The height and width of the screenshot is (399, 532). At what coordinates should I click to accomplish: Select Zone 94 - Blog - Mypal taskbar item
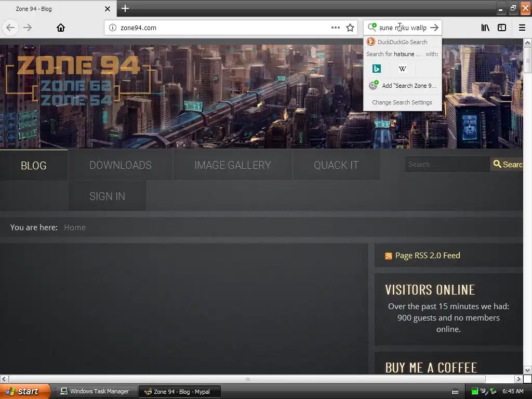tap(180, 392)
